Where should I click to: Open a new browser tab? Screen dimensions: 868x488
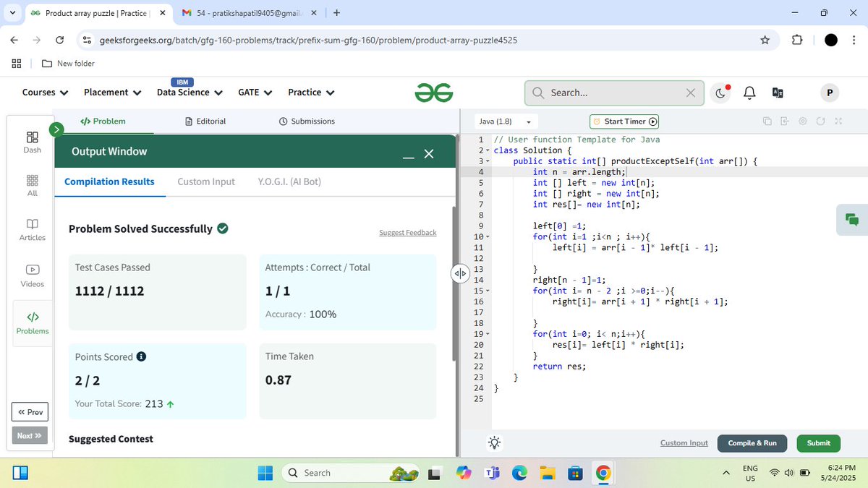click(337, 13)
